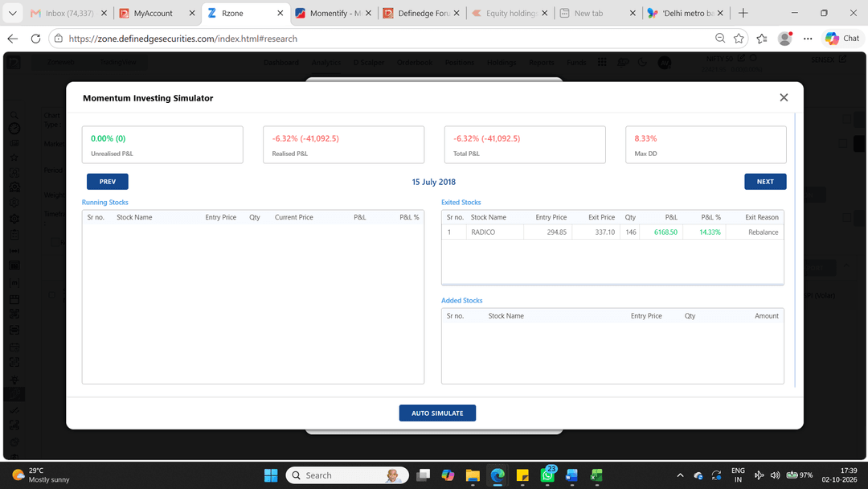Open Excel from the taskbar
The height and width of the screenshot is (489, 868).
[596, 475]
